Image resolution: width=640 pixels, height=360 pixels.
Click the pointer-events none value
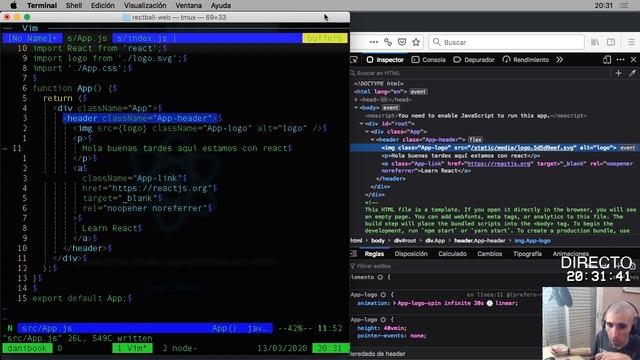pos(417,336)
